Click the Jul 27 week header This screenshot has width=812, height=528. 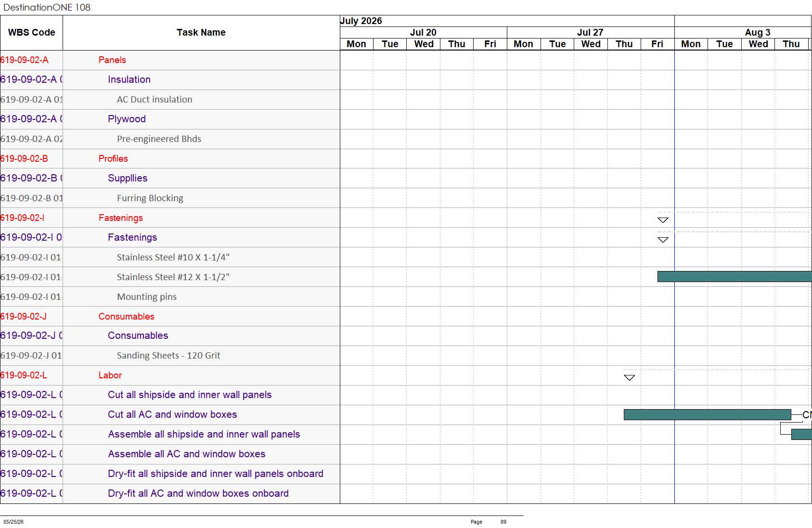[x=590, y=32]
